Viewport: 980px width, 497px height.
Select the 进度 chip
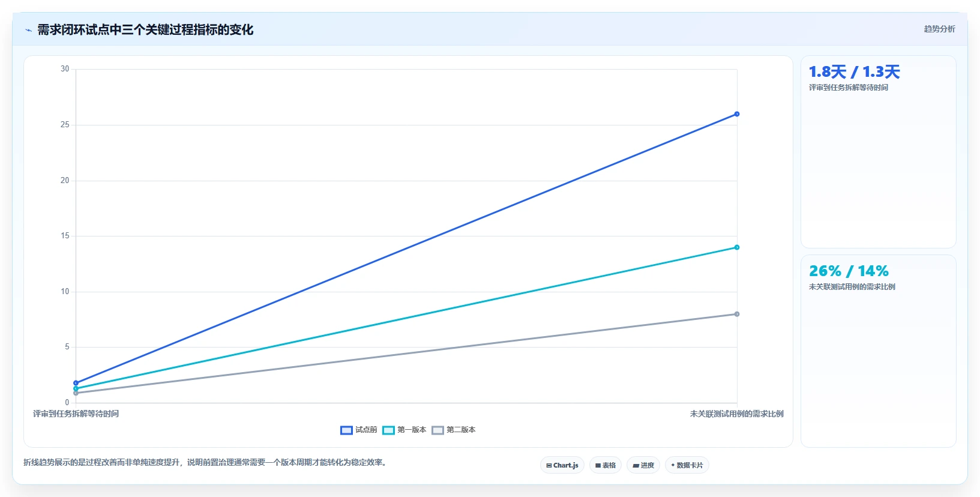click(x=643, y=465)
